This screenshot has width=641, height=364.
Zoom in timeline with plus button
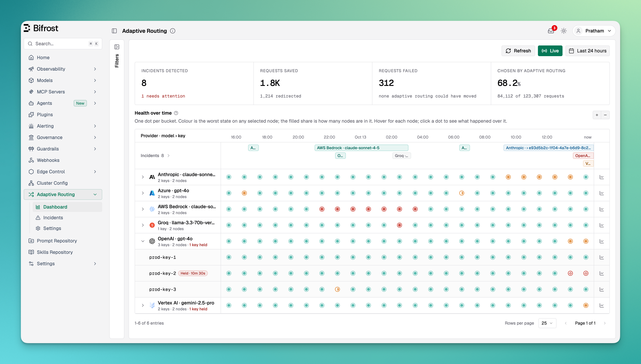click(x=597, y=115)
